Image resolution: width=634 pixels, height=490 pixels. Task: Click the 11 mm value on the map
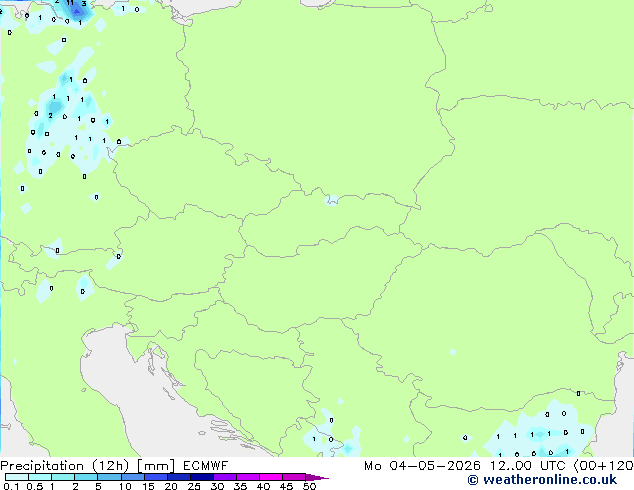point(70,3)
